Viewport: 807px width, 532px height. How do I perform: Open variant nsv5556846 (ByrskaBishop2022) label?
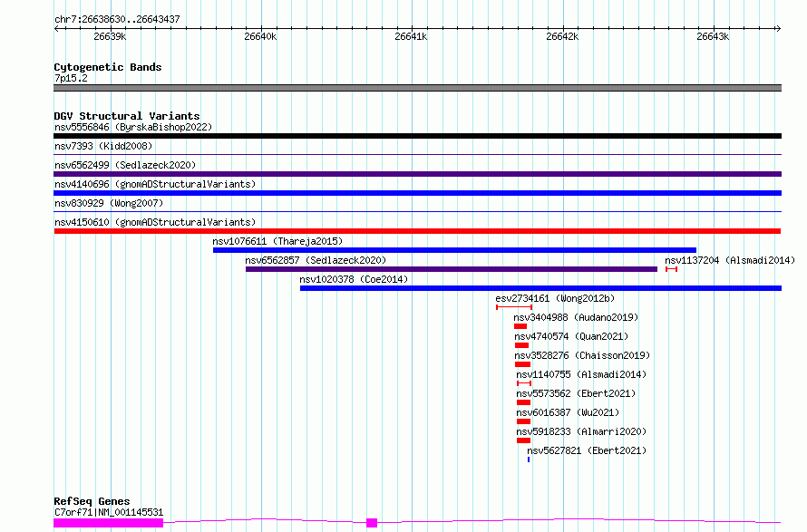[133, 127]
